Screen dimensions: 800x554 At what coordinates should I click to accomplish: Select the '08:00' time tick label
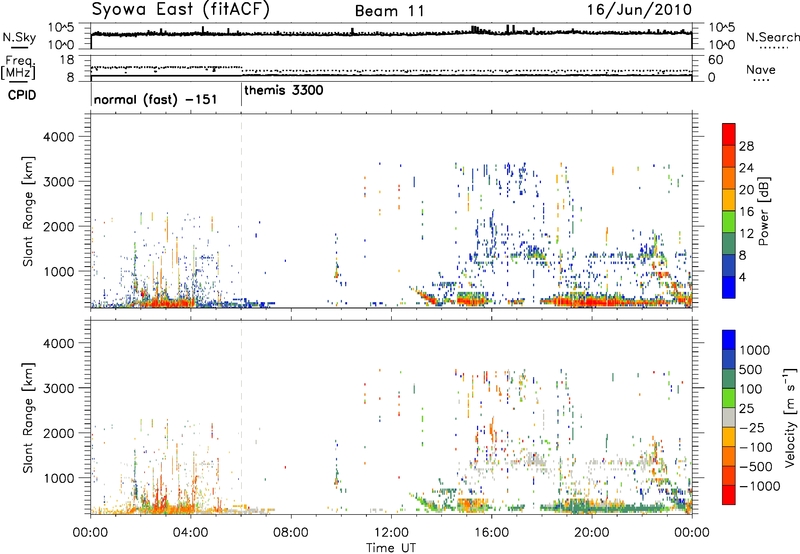click(290, 533)
